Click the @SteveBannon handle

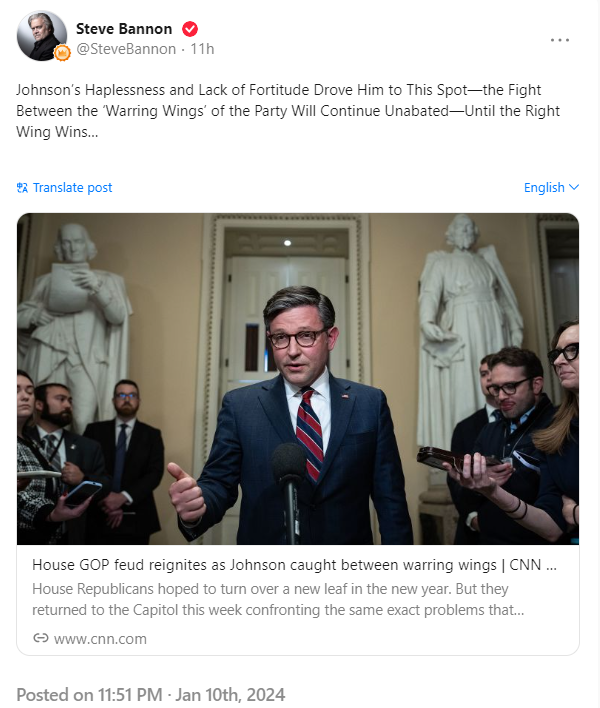126,49
